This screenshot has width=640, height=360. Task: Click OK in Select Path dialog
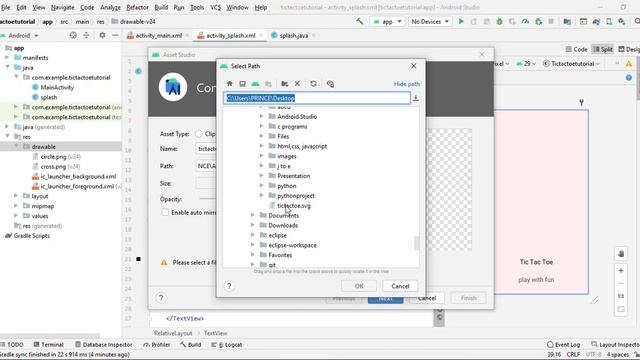(x=359, y=286)
